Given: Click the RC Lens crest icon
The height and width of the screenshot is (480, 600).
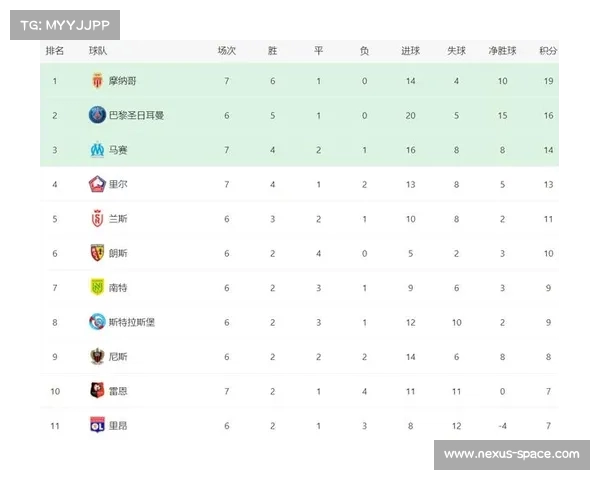Looking at the screenshot, I should pos(97,253).
